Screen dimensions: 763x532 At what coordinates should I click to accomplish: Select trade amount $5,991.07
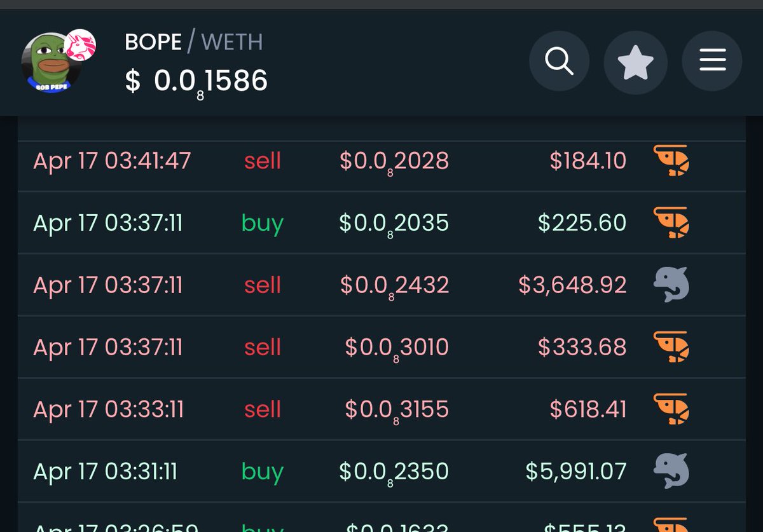[576, 472]
